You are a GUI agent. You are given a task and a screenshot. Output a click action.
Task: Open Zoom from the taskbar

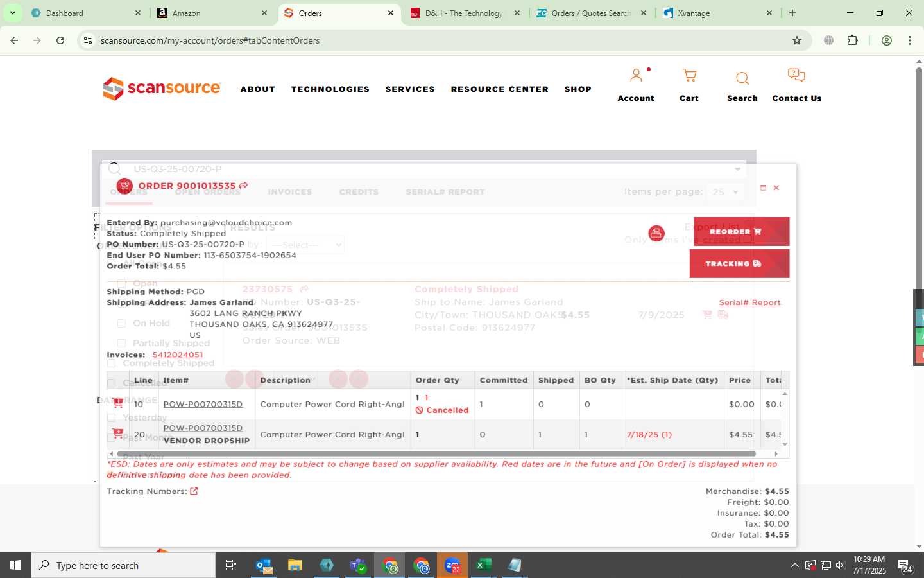[452, 565]
